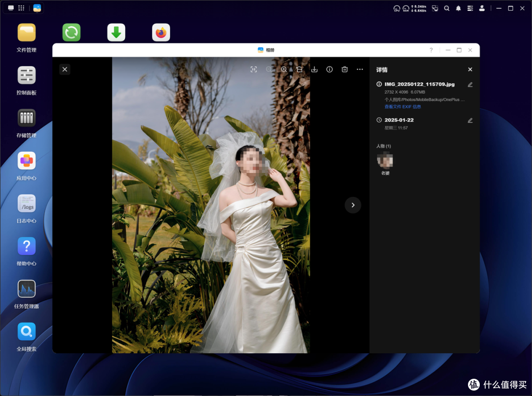Open the green download arrow desktop app
The height and width of the screenshot is (396, 532).
[x=116, y=33]
